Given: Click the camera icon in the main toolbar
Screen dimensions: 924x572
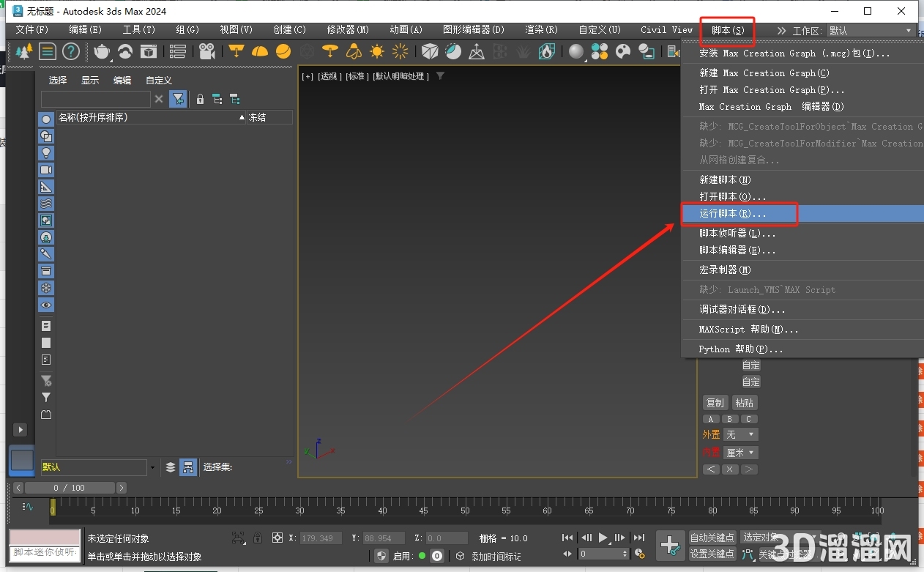Looking at the screenshot, I should [207, 52].
